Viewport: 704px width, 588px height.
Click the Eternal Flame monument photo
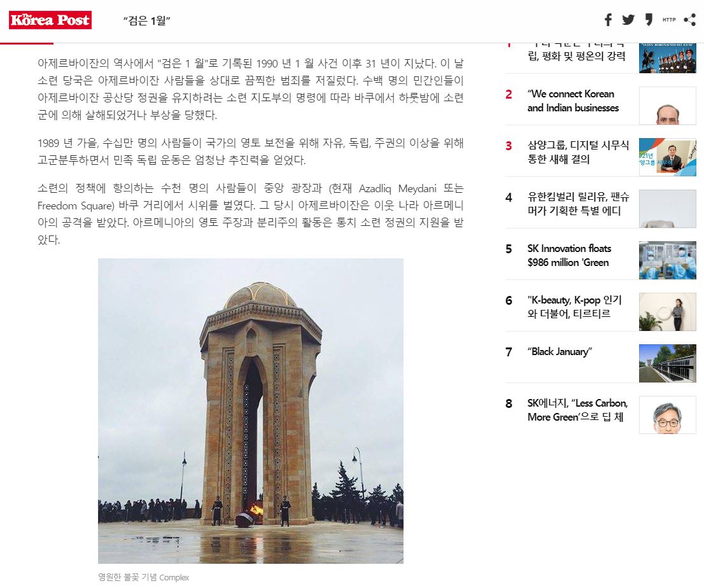251,411
